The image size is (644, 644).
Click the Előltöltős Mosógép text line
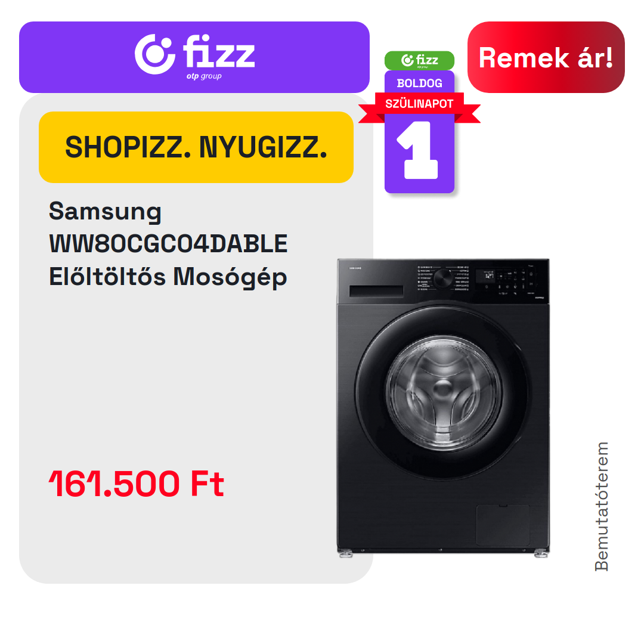(x=168, y=277)
